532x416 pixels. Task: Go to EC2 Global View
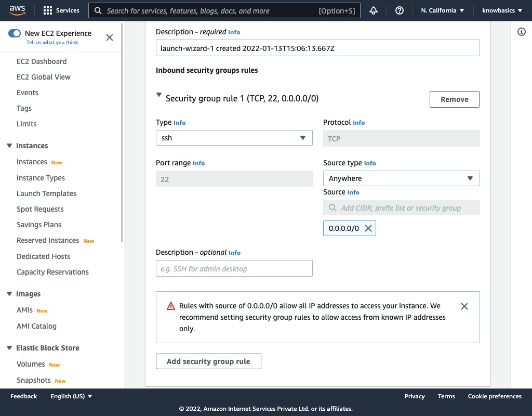click(44, 77)
